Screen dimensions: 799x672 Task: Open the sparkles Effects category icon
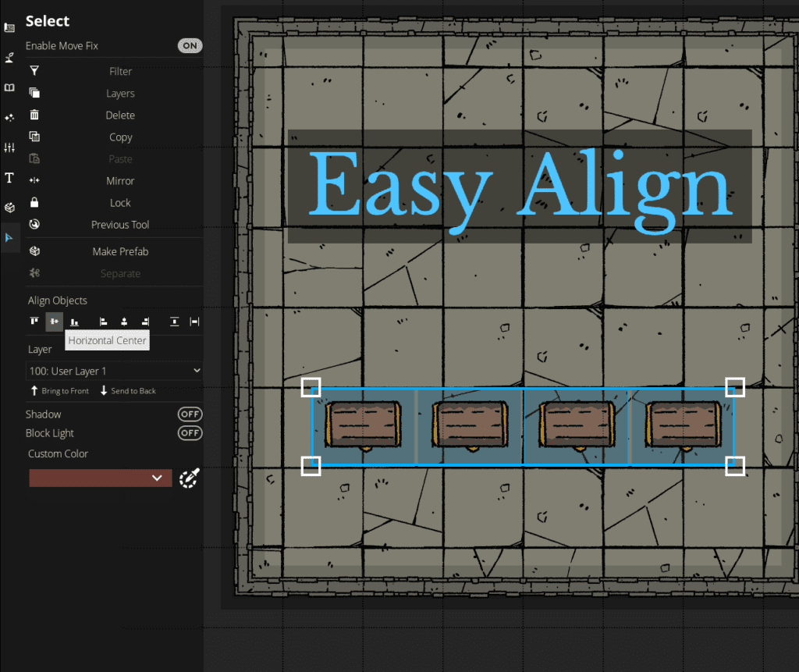point(9,118)
